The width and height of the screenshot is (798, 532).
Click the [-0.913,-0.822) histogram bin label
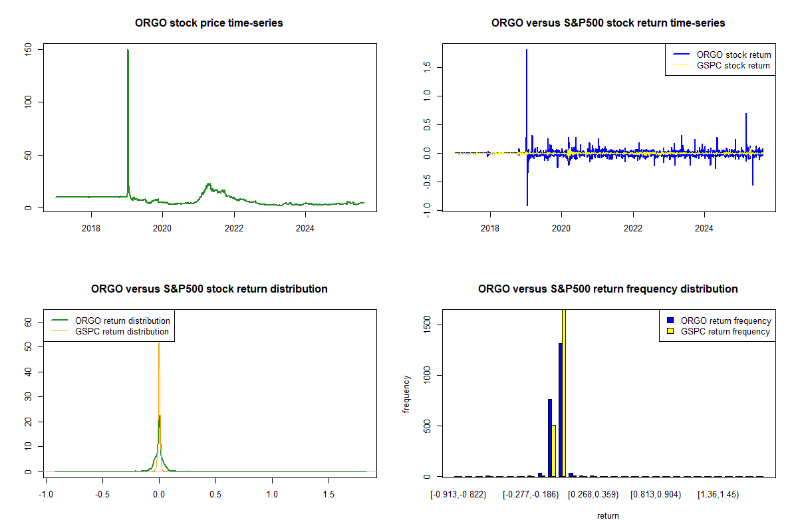pos(458,495)
